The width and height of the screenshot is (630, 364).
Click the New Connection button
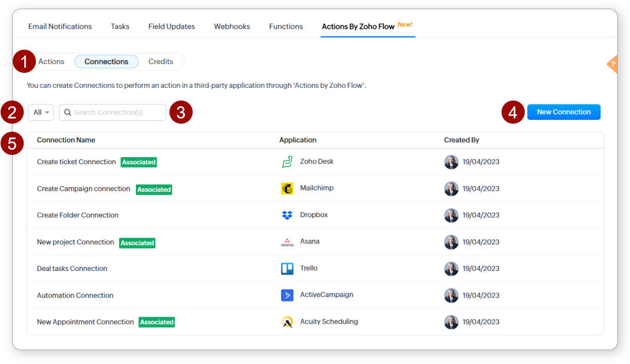click(x=563, y=112)
